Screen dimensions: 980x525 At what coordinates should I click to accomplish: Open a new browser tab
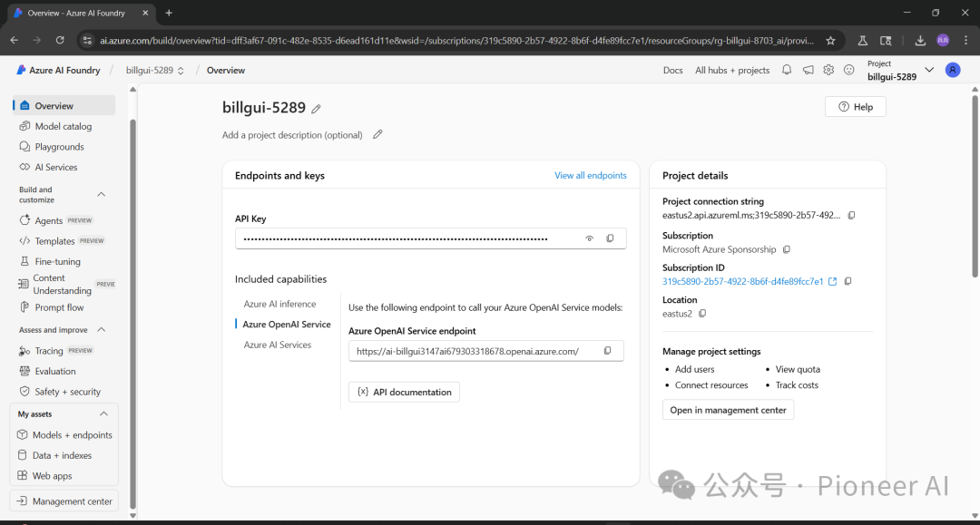[x=169, y=13]
